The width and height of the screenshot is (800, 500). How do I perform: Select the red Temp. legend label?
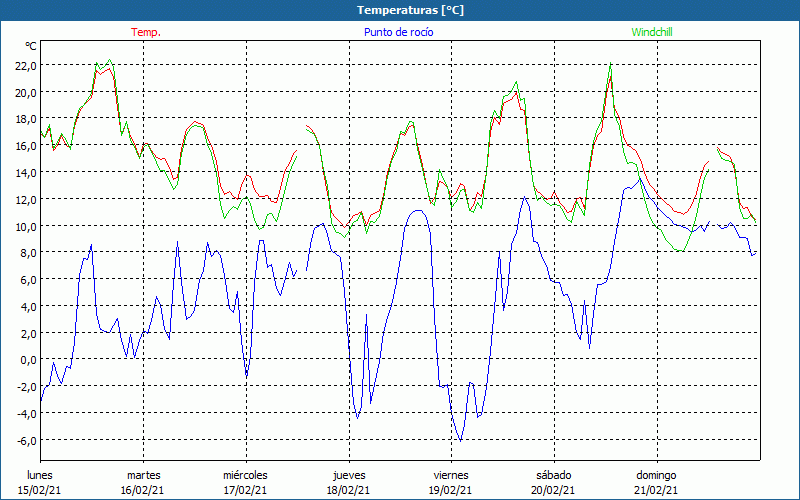(x=146, y=32)
